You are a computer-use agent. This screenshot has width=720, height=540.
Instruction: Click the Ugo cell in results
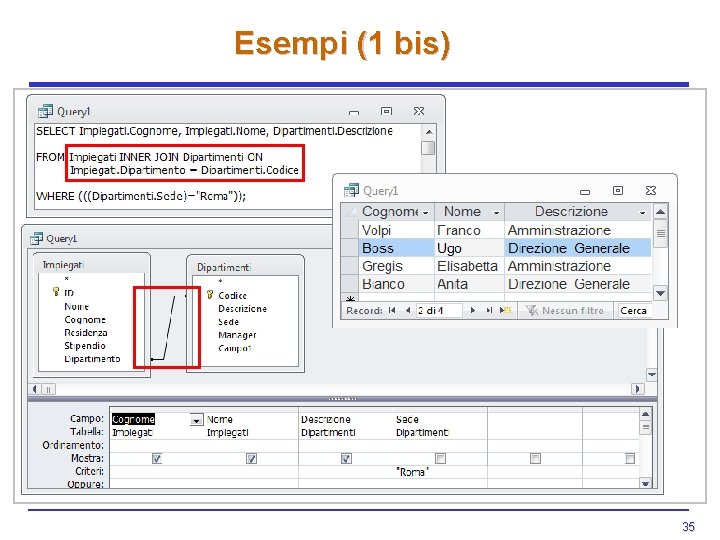click(469, 248)
